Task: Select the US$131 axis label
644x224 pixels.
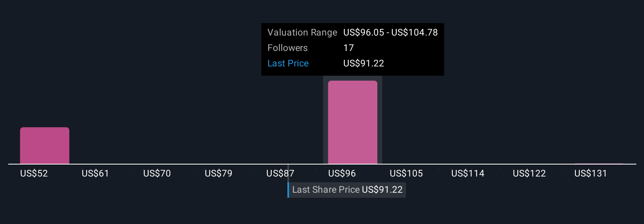Action: (591, 173)
